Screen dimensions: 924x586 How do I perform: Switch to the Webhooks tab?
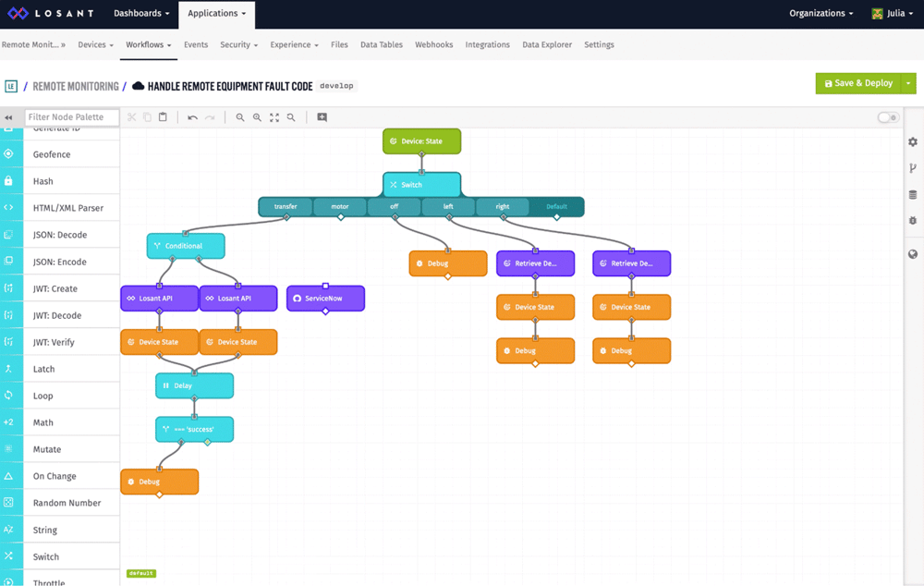(433, 44)
